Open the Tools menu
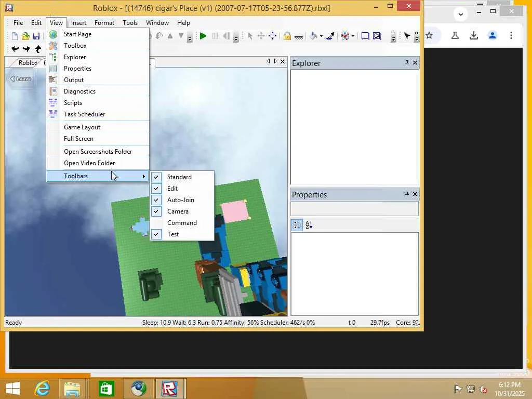Viewport: 532px width, 399px height. tap(130, 23)
